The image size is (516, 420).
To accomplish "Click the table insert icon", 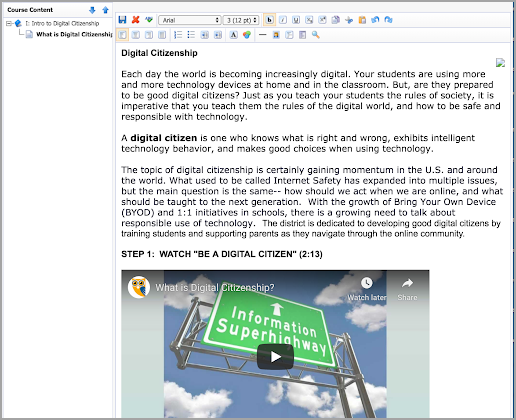I will 289,35.
